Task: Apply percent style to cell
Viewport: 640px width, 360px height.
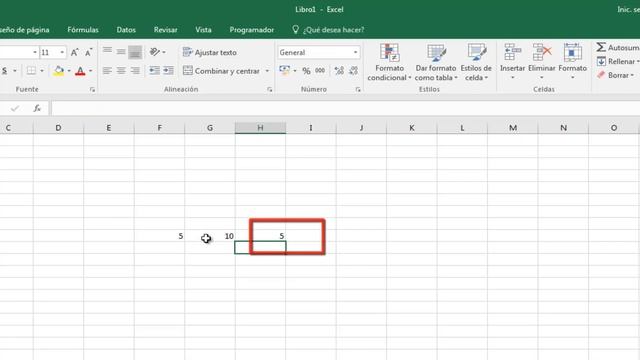Action: point(306,71)
